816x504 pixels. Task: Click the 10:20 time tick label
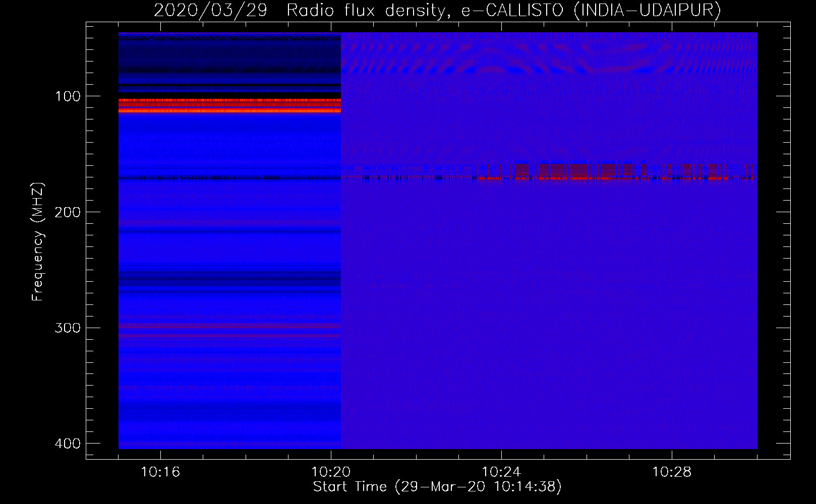tap(331, 472)
